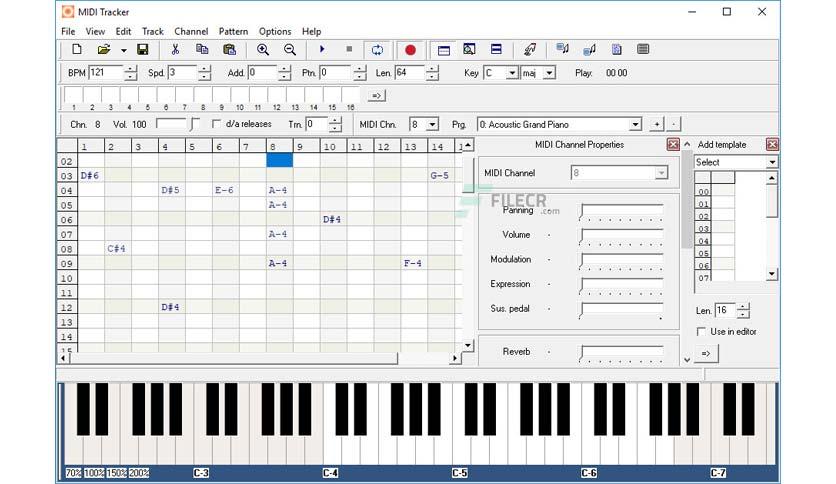
Task: Enable the d/a releases checkbox
Action: pyautogui.click(x=216, y=124)
